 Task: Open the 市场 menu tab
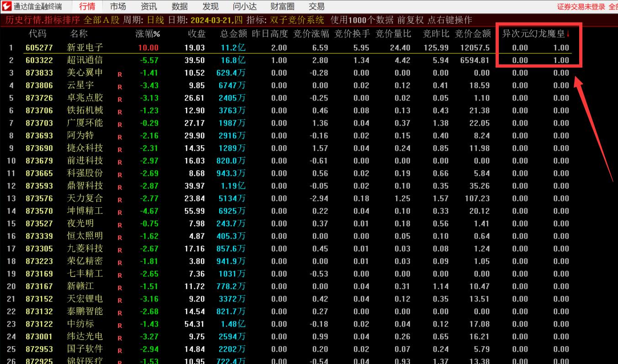(118, 6)
